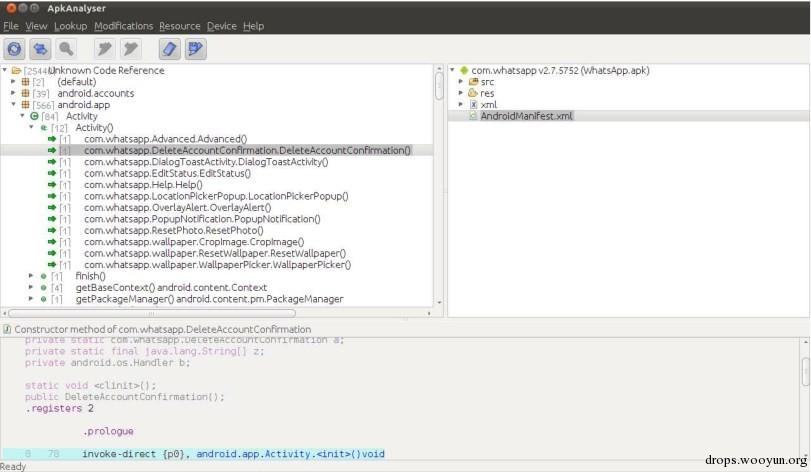Click the second grey arrow toolbar icon
The height and width of the screenshot is (472, 811).
pyautogui.click(x=130, y=49)
